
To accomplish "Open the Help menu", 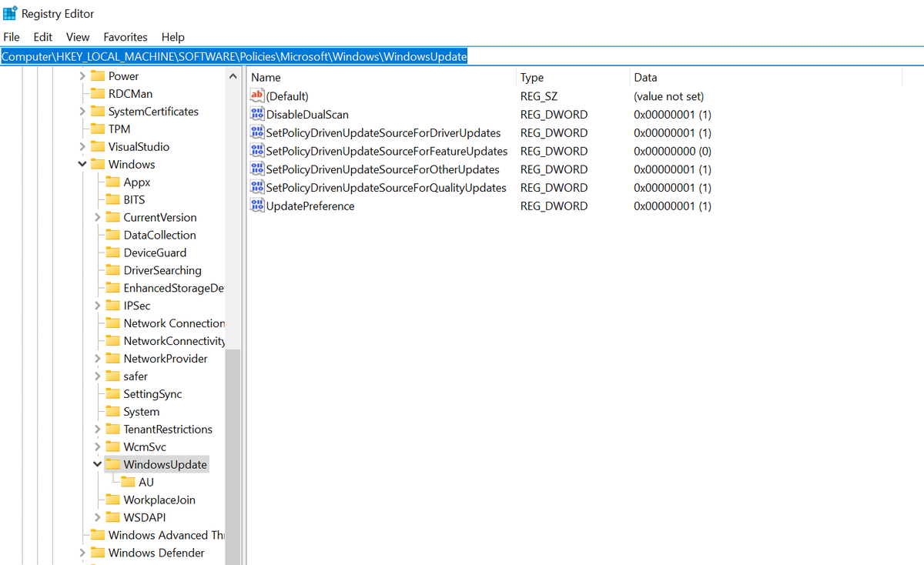I will tap(173, 37).
